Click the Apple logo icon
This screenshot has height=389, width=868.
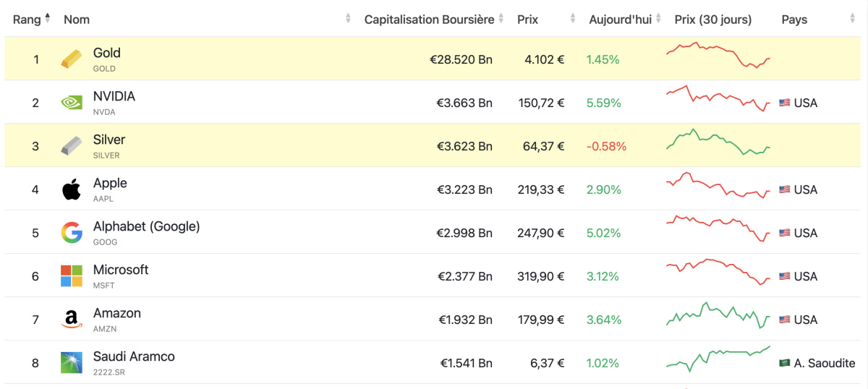(x=72, y=189)
